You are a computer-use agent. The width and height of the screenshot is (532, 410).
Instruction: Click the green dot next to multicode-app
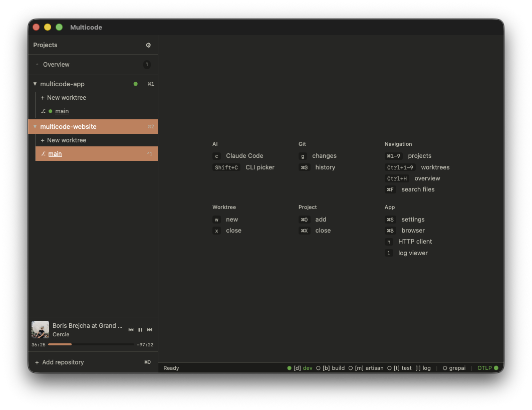pyautogui.click(x=135, y=84)
